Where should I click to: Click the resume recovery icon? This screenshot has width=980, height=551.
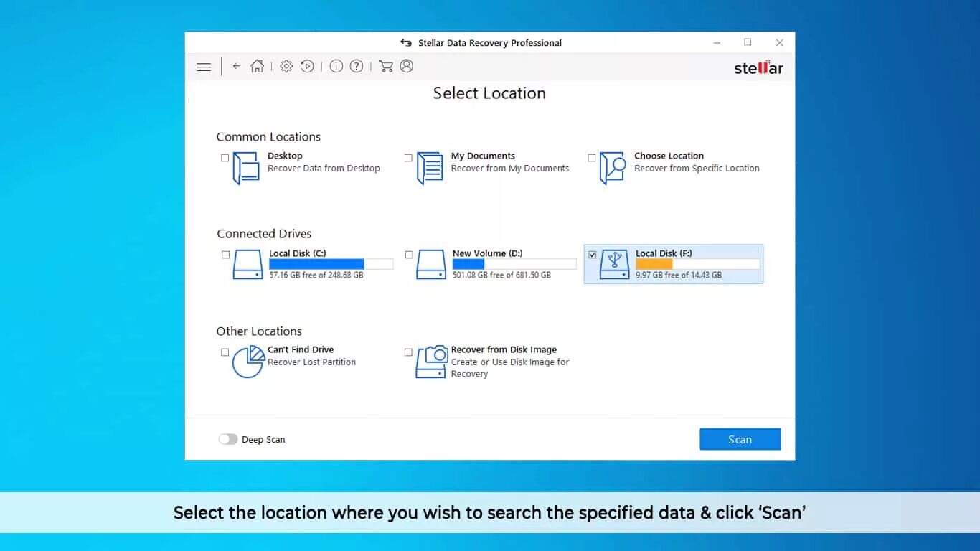(307, 66)
